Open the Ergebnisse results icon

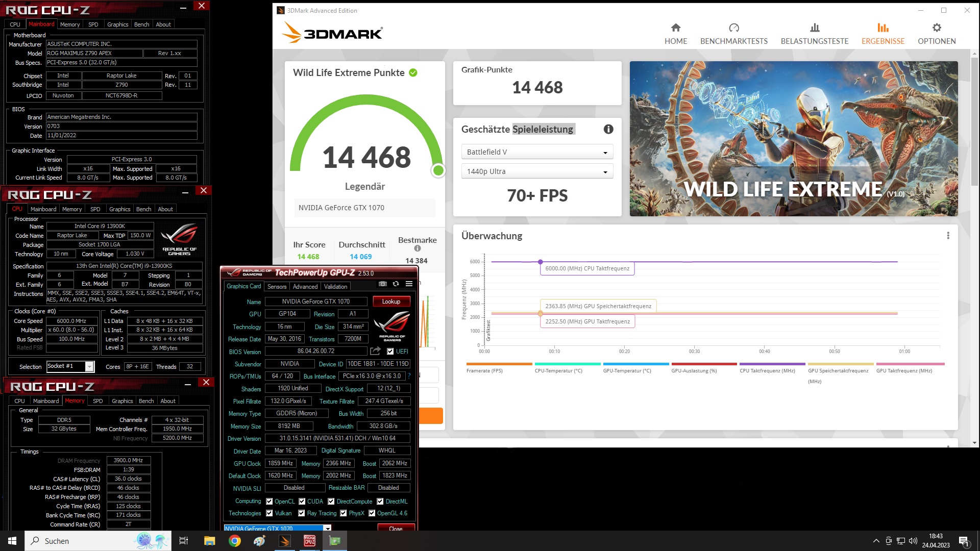point(883,28)
